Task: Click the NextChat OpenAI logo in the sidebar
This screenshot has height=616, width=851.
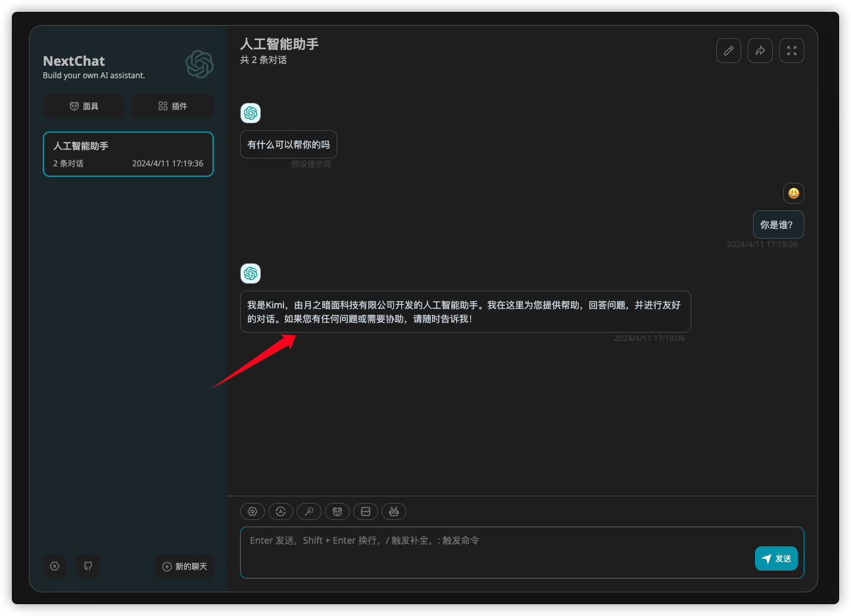Action: pos(199,64)
